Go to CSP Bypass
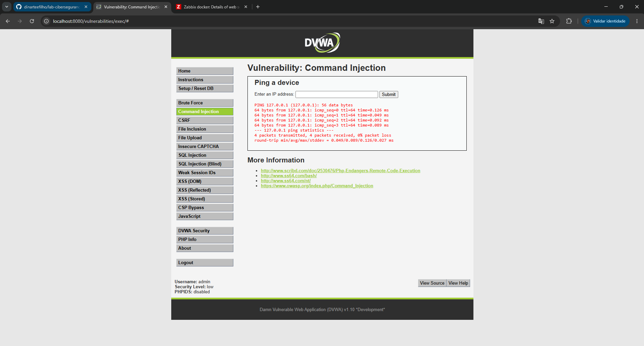644x346 pixels. (x=205, y=207)
